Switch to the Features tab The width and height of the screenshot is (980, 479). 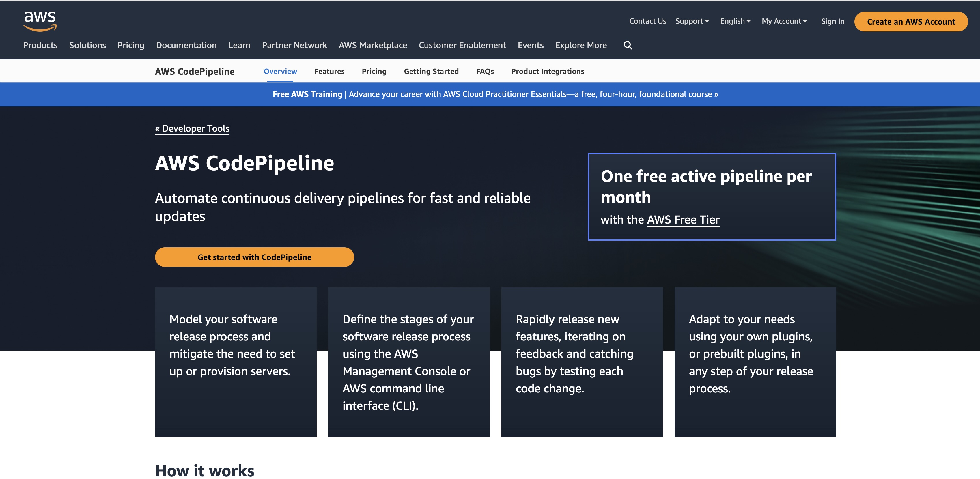[329, 71]
